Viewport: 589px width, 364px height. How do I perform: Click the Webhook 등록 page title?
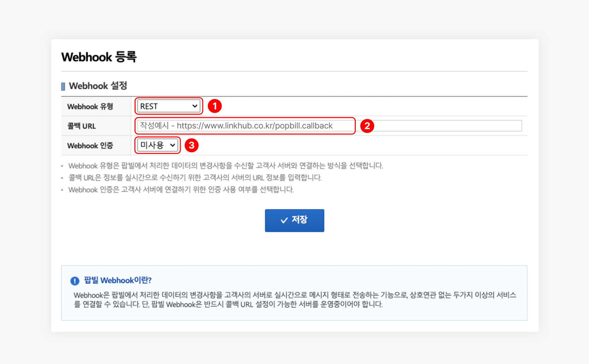[x=99, y=57]
